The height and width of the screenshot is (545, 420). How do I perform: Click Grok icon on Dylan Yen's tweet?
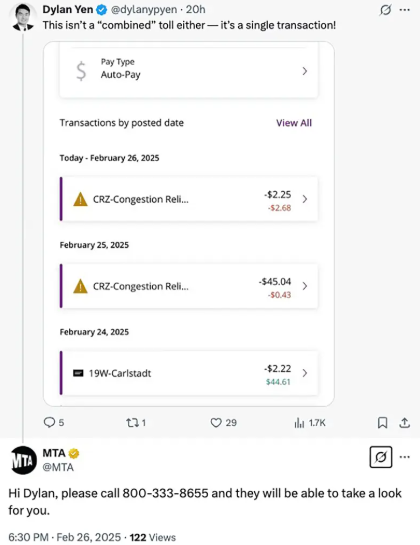click(385, 10)
